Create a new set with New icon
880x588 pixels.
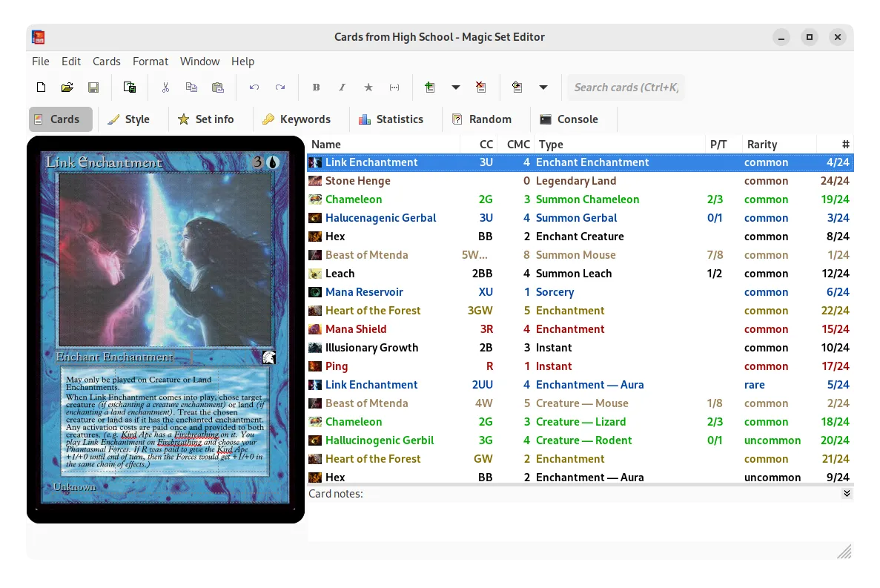(41, 87)
